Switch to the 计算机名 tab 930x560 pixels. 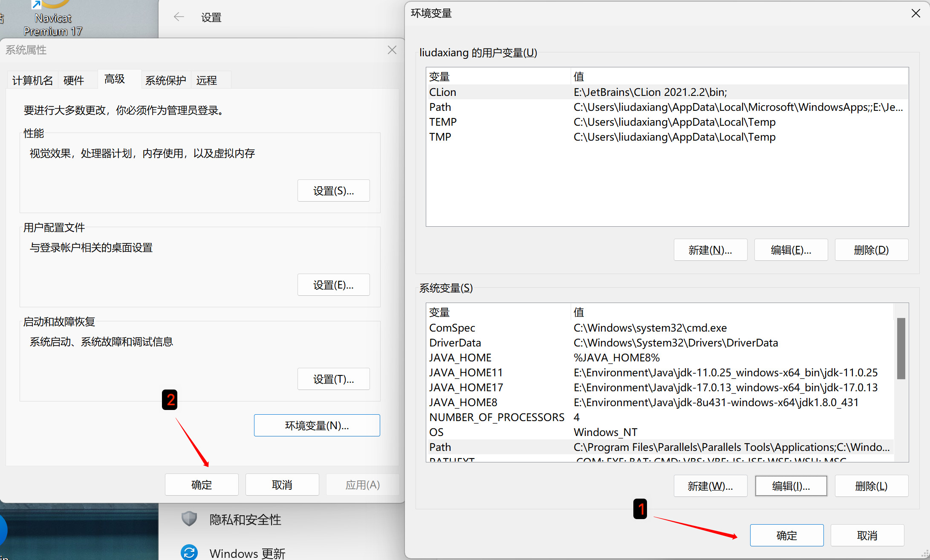click(32, 80)
